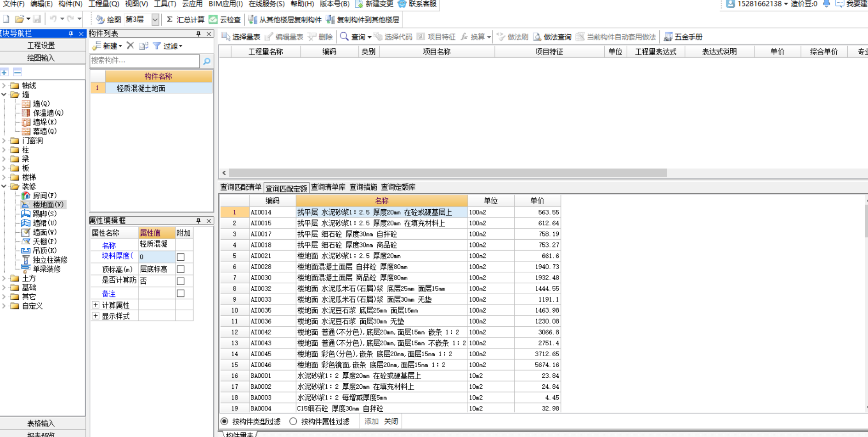This screenshot has width=868, height=437.
Task: Click the 添加 button below quota list
Action: [x=371, y=421]
